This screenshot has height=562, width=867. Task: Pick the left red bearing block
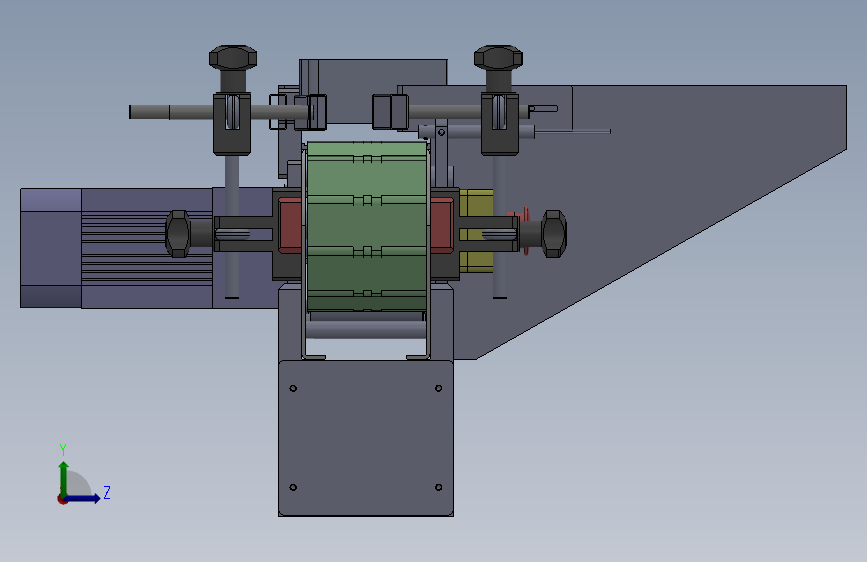point(290,226)
